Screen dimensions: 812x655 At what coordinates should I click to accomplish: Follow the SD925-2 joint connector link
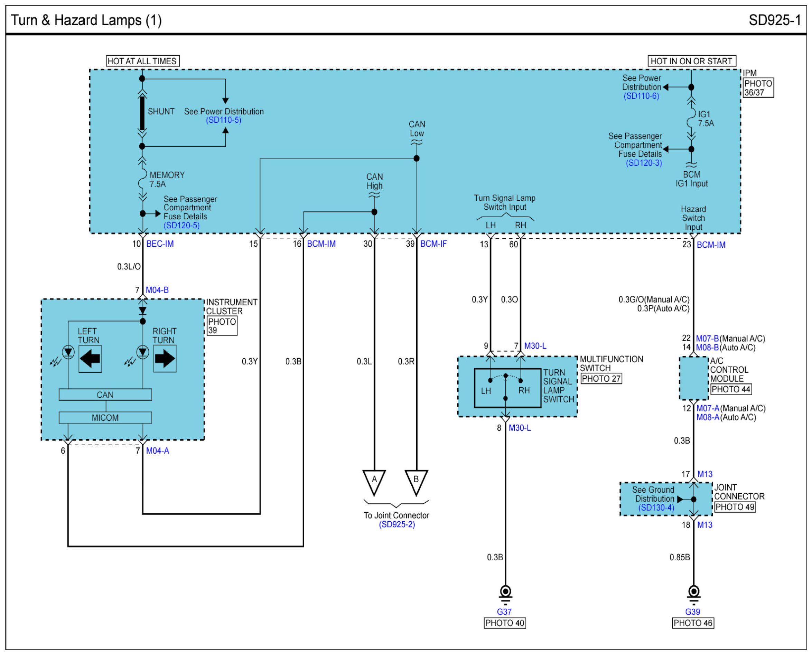click(397, 524)
